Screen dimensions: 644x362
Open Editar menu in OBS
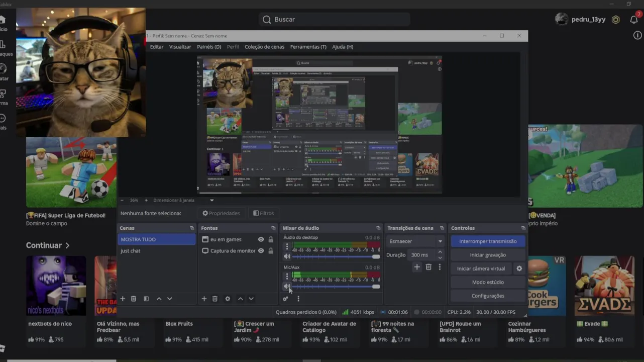pyautogui.click(x=157, y=47)
